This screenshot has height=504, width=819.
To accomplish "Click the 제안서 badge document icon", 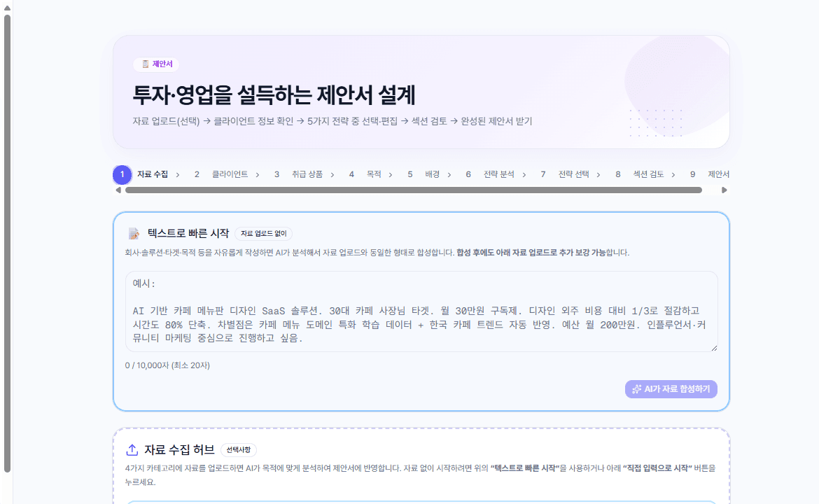I will point(145,64).
